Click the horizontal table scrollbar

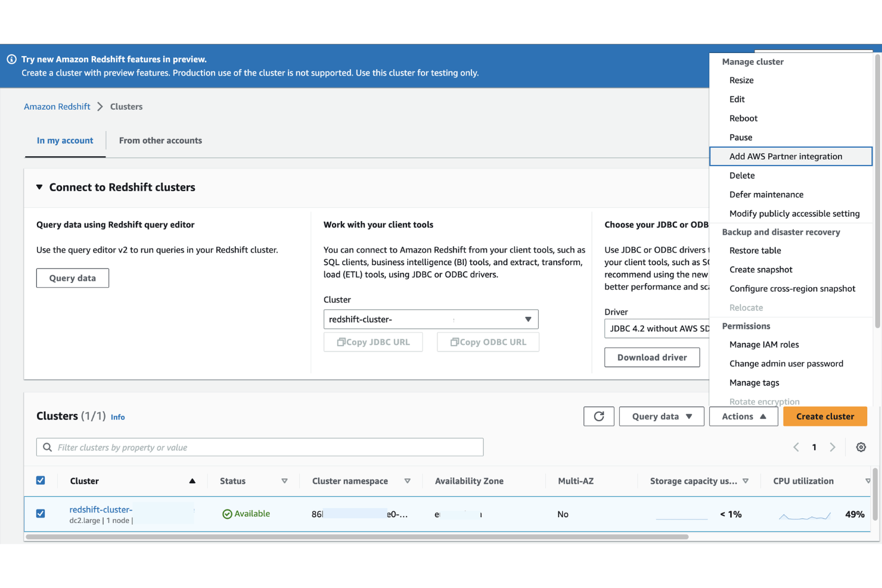click(x=358, y=537)
